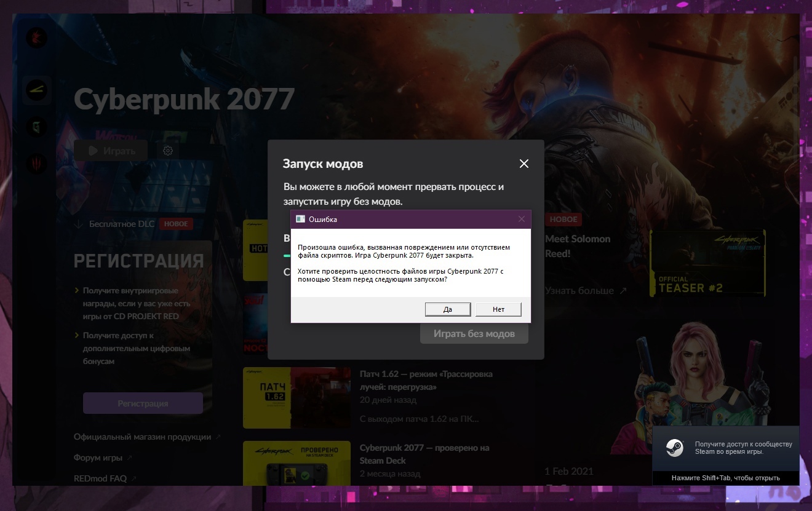Select the Cyberpunk 2077 game icon in the sidebar
Screen dimensions: 812x511
click(x=36, y=91)
